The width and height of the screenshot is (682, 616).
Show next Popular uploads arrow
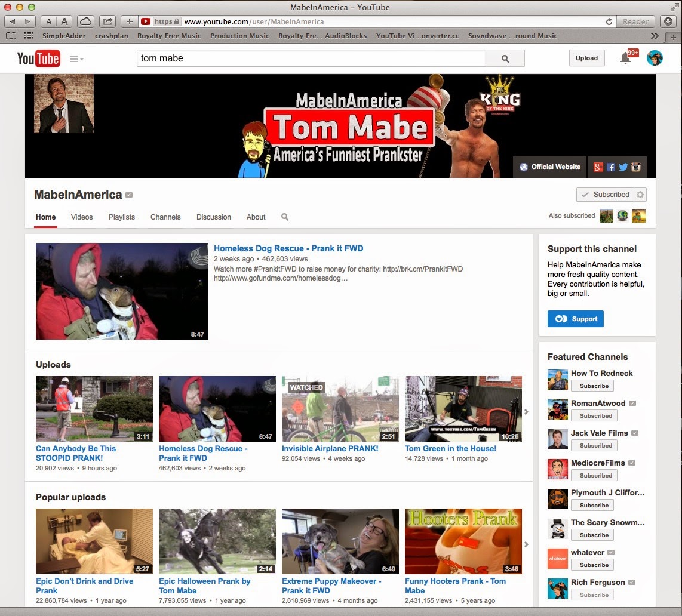[x=526, y=544]
